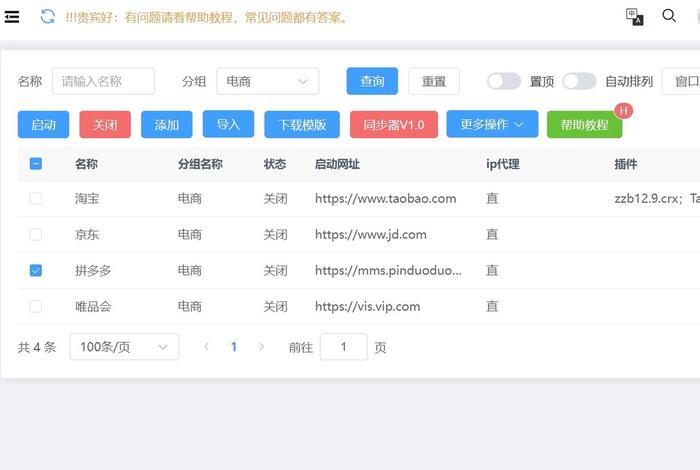Click the 状态 column header
Viewport: 700px width, 470px height.
point(275,164)
